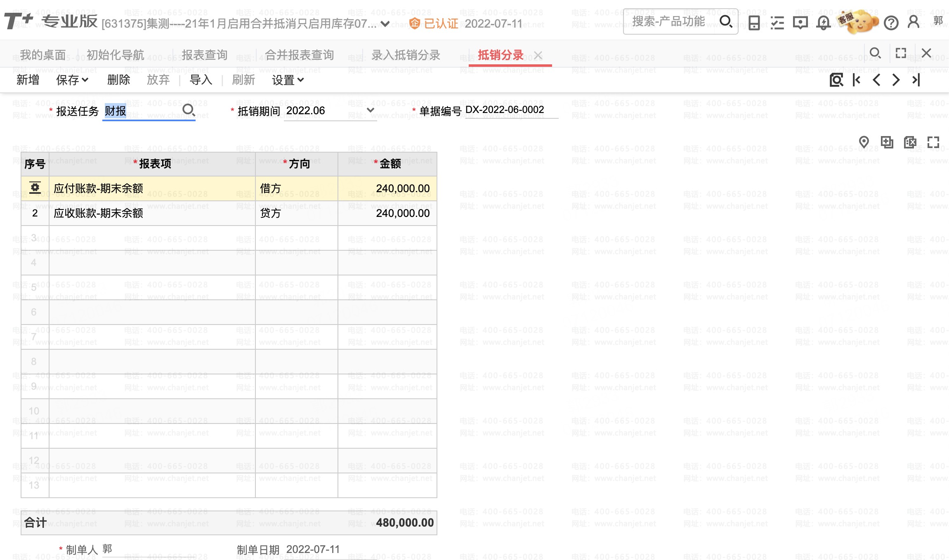Image resolution: width=949 pixels, height=560 pixels.
Task: Close the 抵销分录 tab
Action: click(x=538, y=55)
